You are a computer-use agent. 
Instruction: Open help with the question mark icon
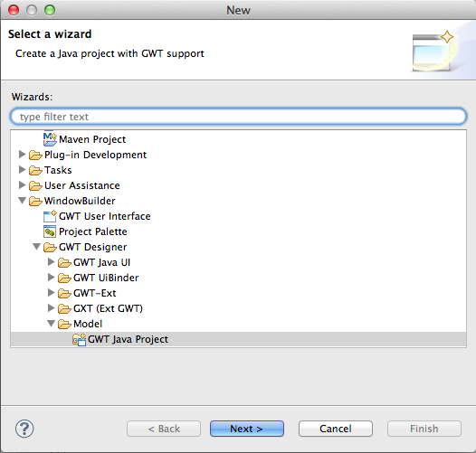click(x=24, y=429)
